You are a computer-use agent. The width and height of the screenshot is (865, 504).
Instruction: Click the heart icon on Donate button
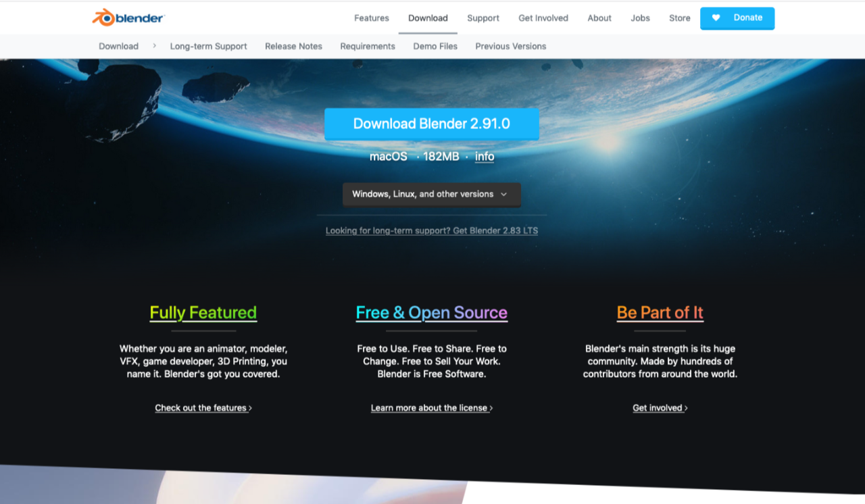pyautogui.click(x=716, y=18)
